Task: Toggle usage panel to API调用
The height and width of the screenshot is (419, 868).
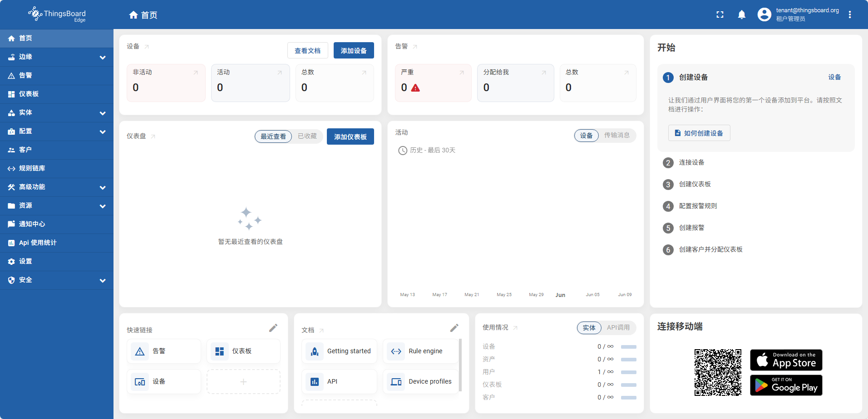Action: click(618, 327)
